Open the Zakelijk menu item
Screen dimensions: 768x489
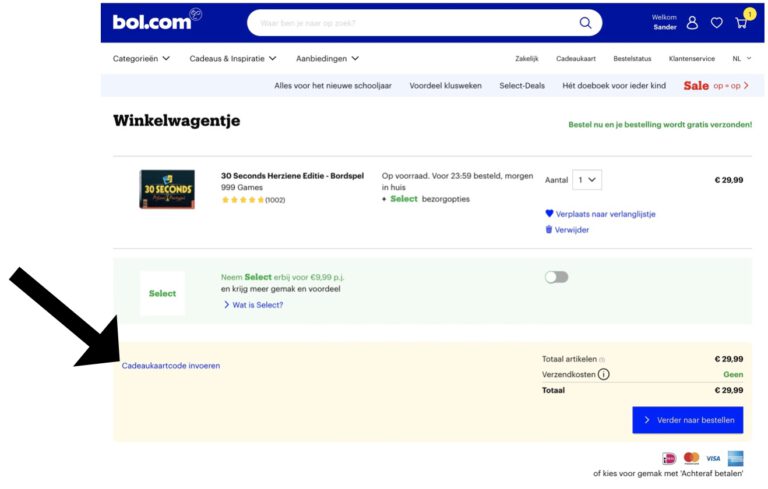pos(527,58)
